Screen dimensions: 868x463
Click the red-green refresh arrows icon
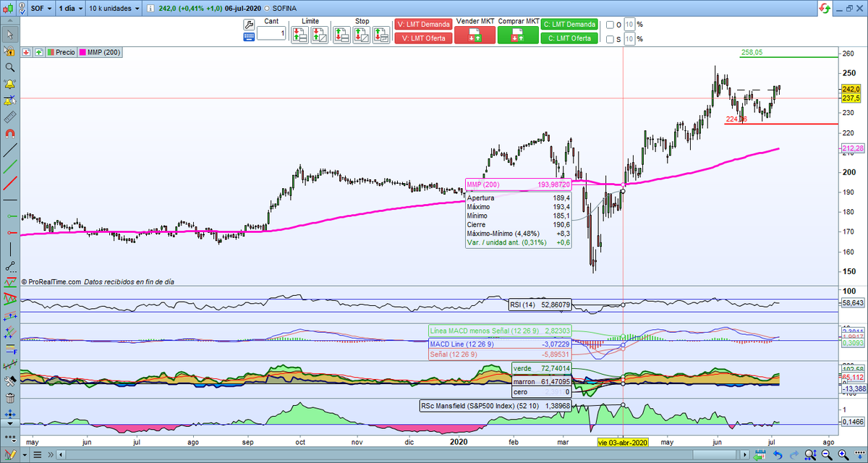pos(825,9)
